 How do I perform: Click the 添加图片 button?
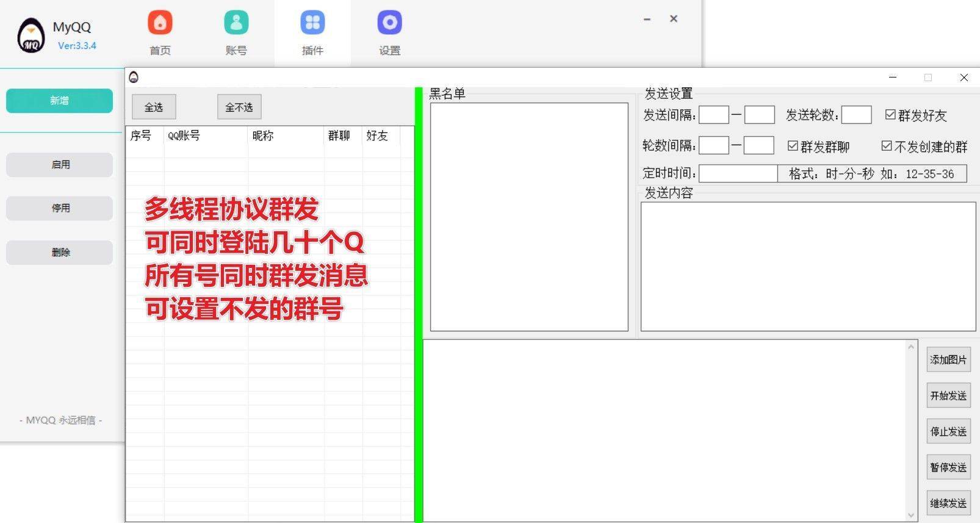948,360
